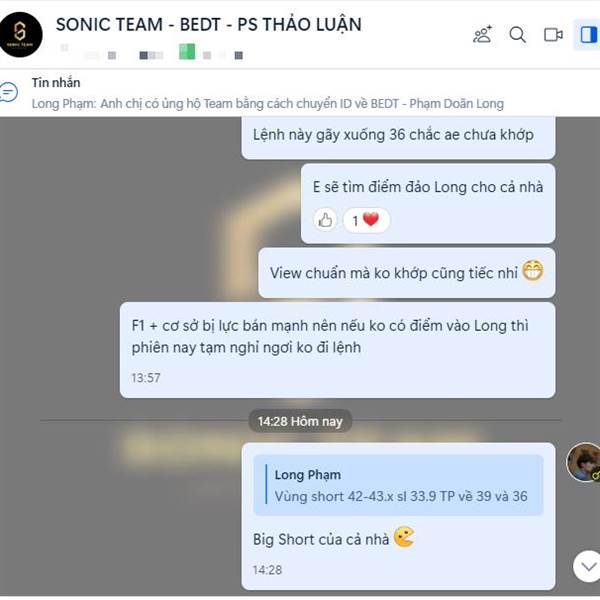View the heart reaction count
The image size is (600, 600).
tap(366, 220)
